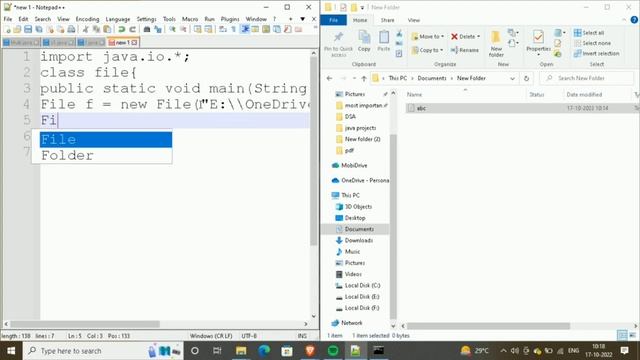Open the File menu in Notepad++
The image size is (640, 360).
pos(8,19)
